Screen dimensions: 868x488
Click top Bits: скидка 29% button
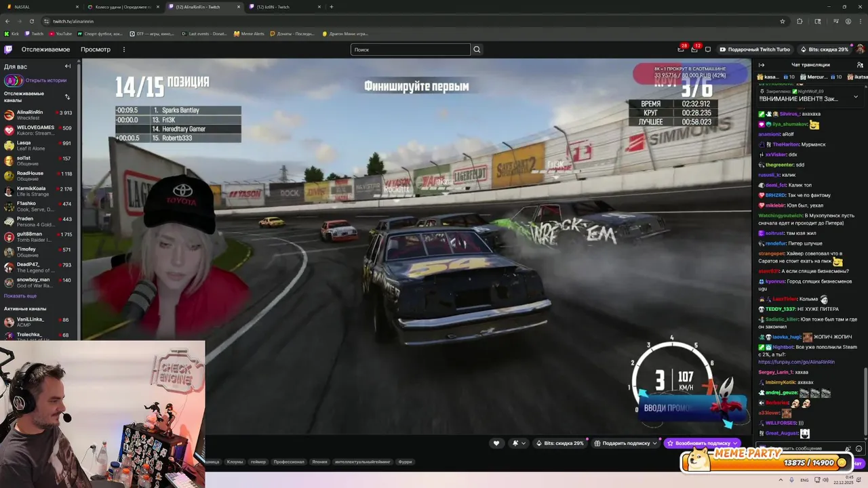pyautogui.click(x=824, y=49)
